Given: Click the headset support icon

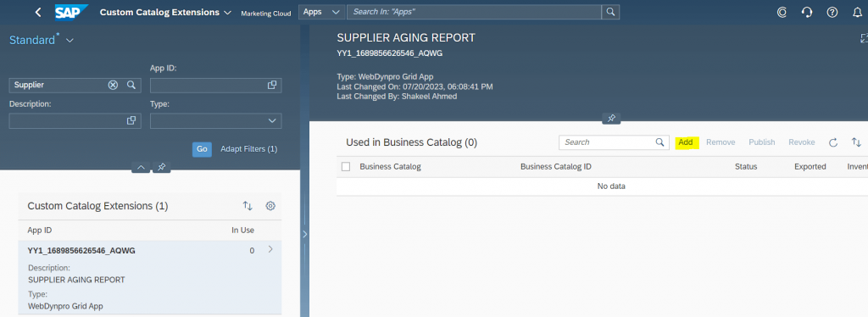Looking at the screenshot, I should [x=807, y=12].
